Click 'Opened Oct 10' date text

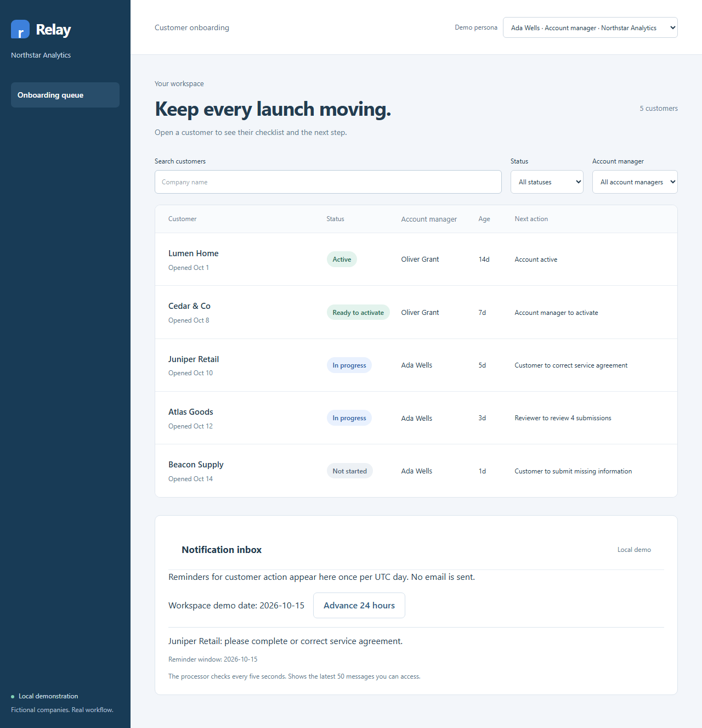[190, 373]
